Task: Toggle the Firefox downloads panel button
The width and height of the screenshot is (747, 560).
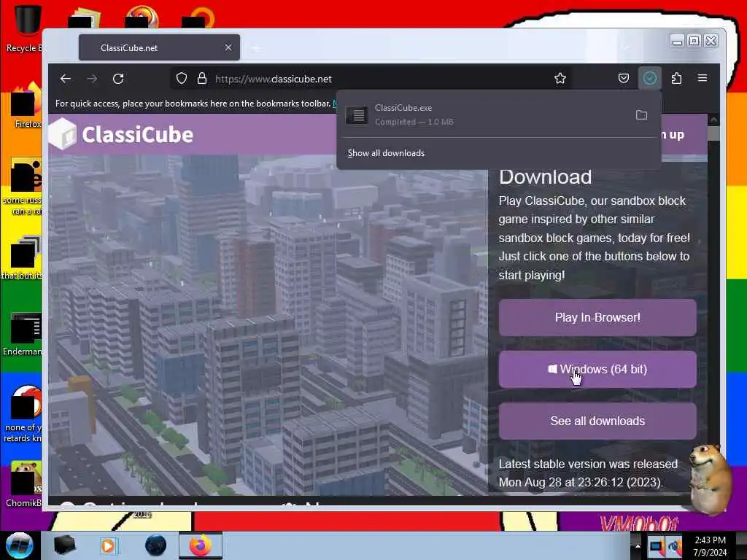Action: 649,78
